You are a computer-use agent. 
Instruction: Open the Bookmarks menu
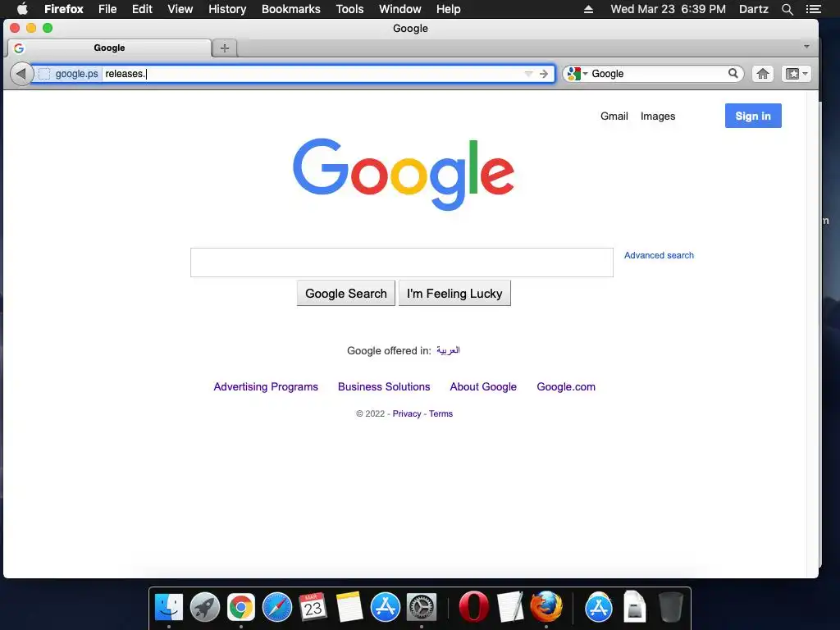click(291, 9)
